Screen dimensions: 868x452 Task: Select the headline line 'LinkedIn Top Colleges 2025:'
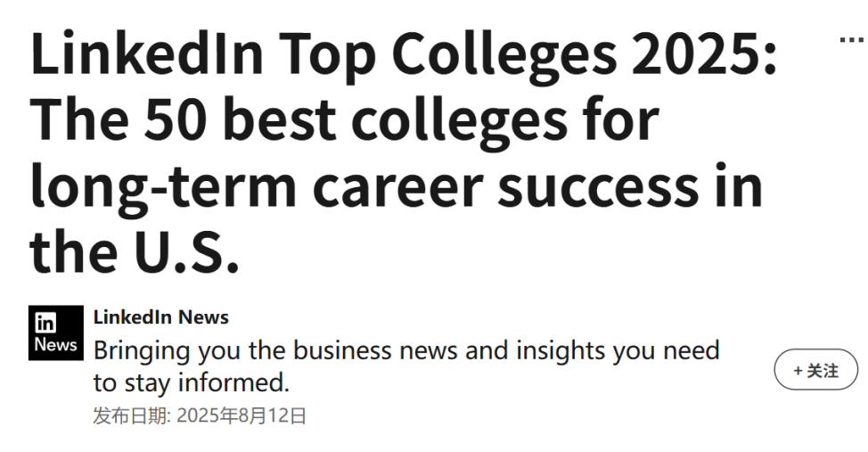coord(404,53)
